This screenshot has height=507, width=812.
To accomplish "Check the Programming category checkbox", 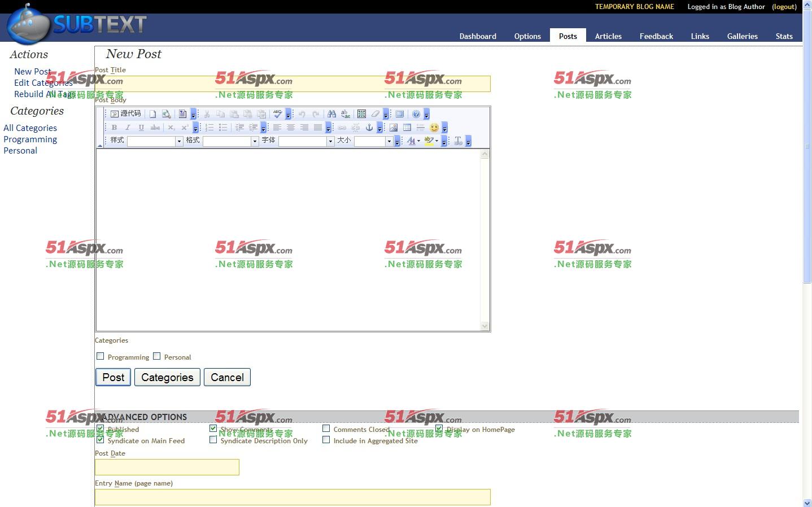I will tap(101, 356).
